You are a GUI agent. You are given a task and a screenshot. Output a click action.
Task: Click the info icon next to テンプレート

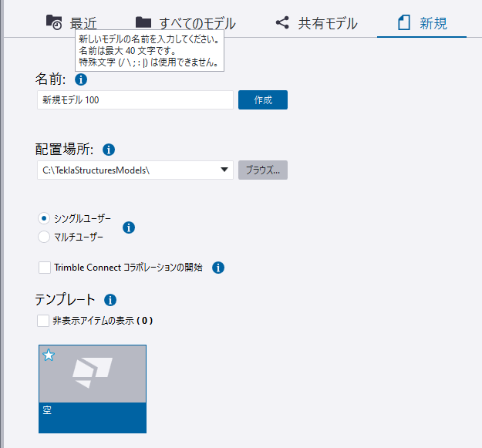coord(110,300)
